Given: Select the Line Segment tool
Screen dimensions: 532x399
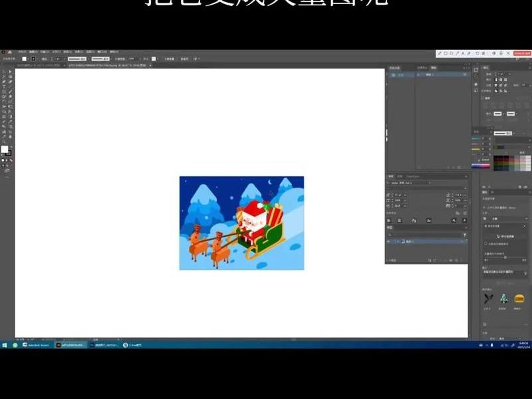Looking at the screenshot, I should [10, 87].
